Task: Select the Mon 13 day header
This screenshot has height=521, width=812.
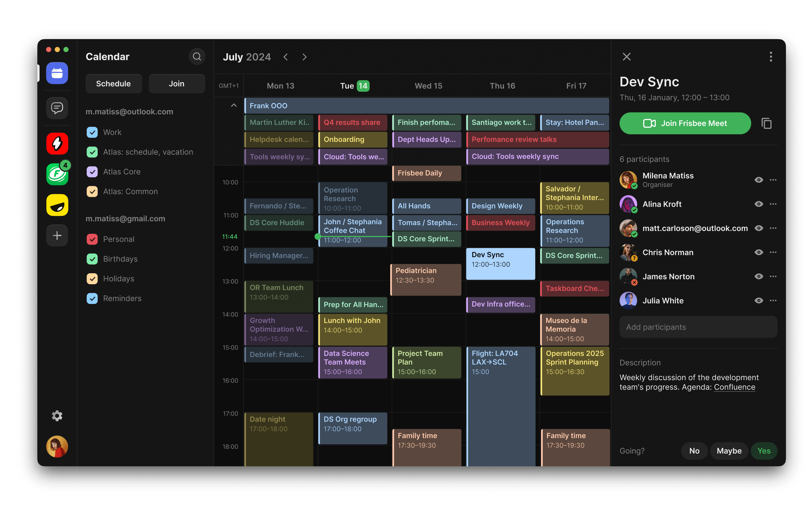Action: 281,86
